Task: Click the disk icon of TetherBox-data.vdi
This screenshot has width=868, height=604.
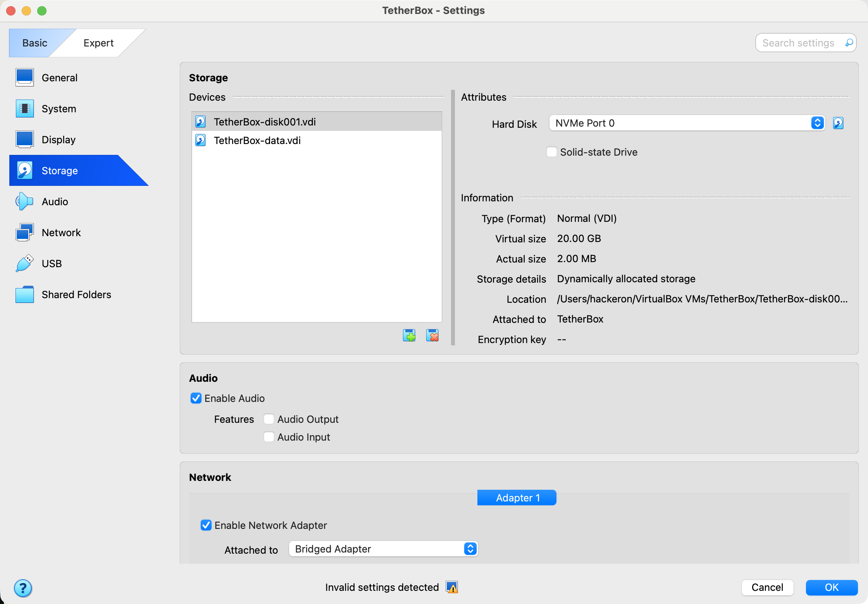Action: 201,140
